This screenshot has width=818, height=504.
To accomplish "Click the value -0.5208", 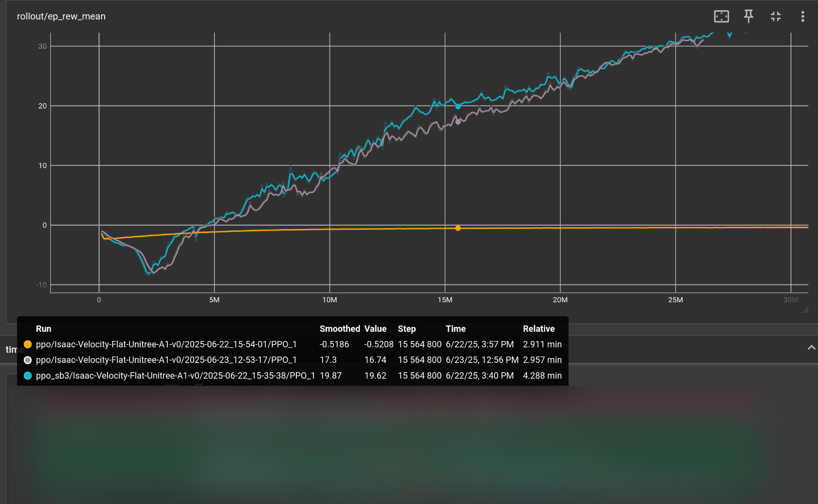I will point(379,344).
